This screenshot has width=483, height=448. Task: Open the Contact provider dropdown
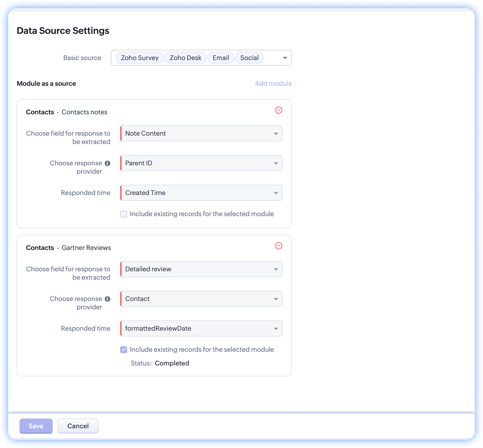pyautogui.click(x=201, y=299)
